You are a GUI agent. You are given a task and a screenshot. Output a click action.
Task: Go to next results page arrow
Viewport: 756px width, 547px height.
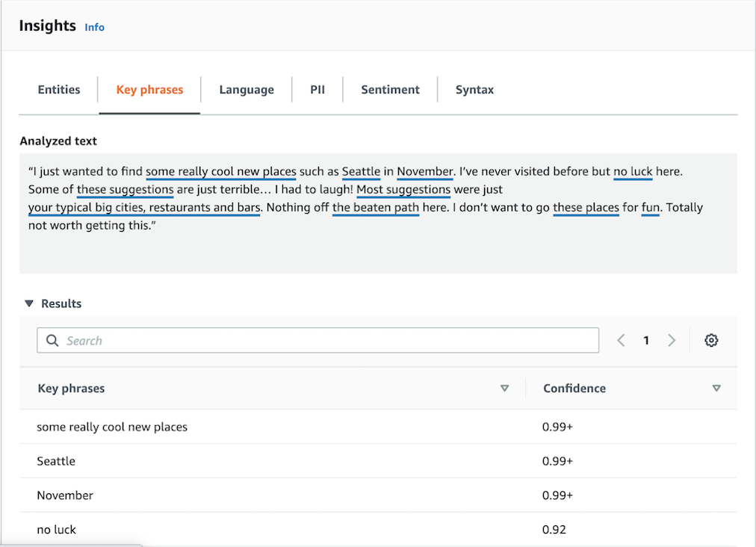coord(672,341)
